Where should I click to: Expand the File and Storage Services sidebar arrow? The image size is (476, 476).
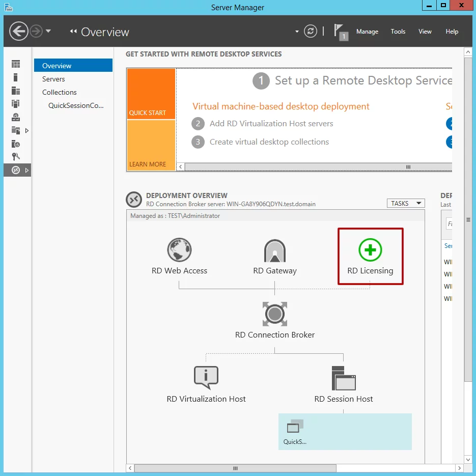[x=27, y=131]
